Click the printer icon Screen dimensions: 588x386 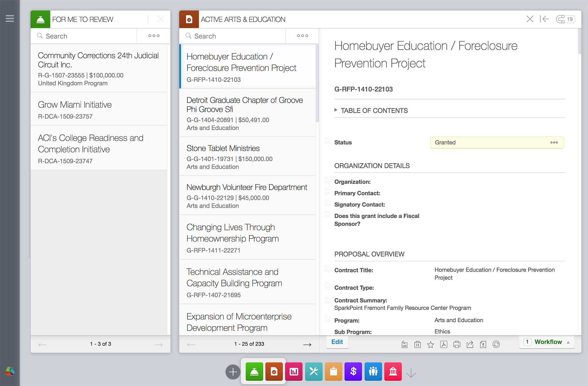tap(456, 344)
